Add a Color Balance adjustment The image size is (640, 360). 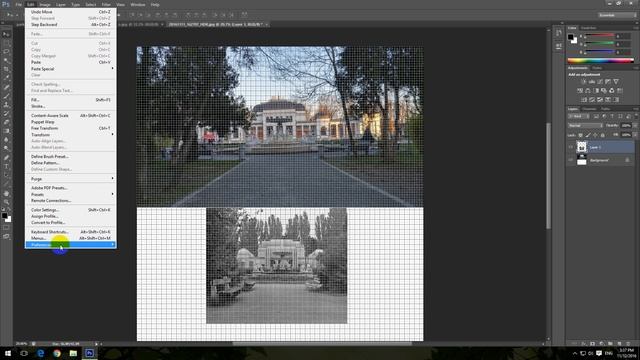(588, 91)
